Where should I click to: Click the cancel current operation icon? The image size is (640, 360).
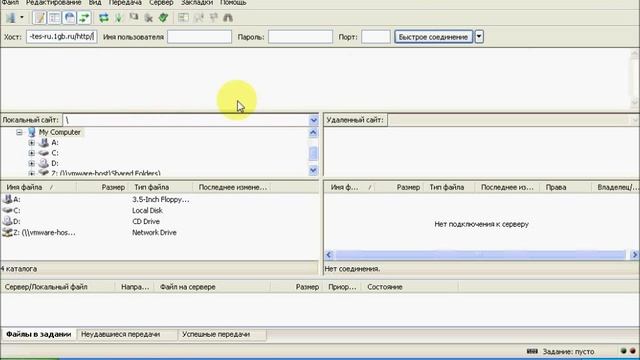point(133,18)
